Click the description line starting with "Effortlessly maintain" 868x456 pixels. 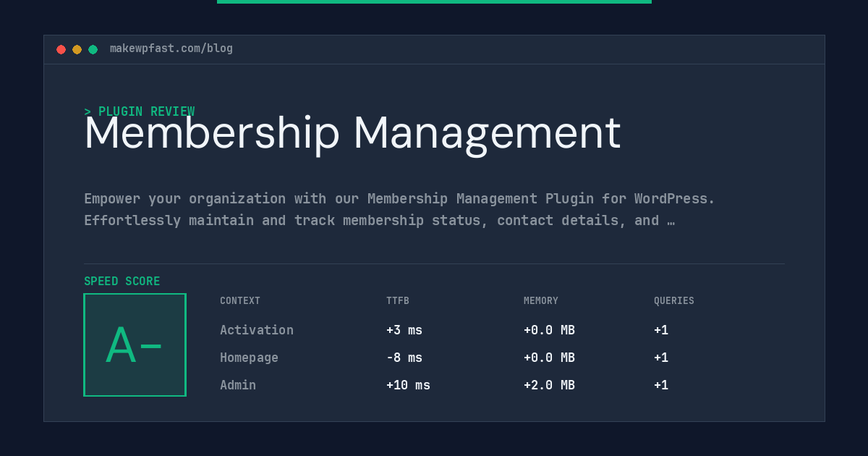(379, 220)
